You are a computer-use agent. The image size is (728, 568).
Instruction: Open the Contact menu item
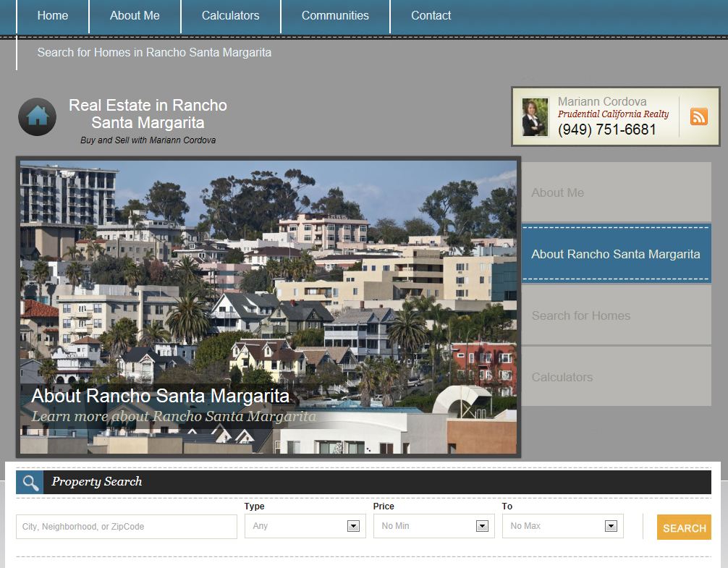pyautogui.click(x=431, y=15)
